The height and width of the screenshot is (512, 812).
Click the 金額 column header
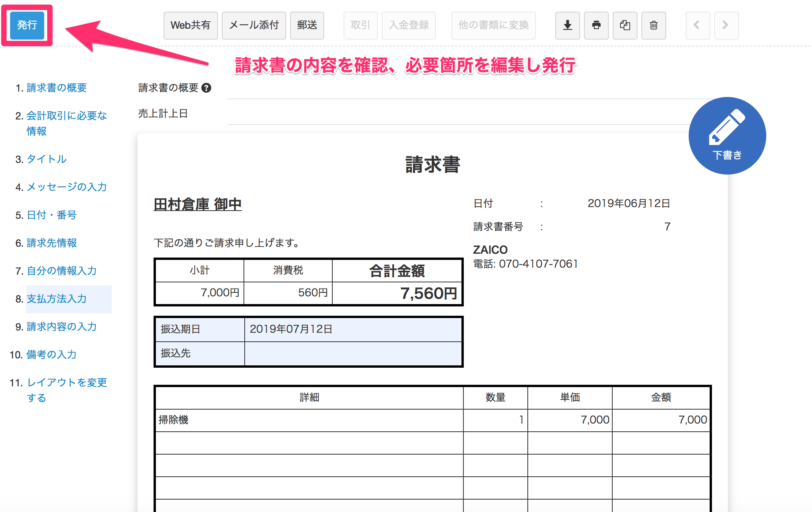pyautogui.click(x=661, y=398)
